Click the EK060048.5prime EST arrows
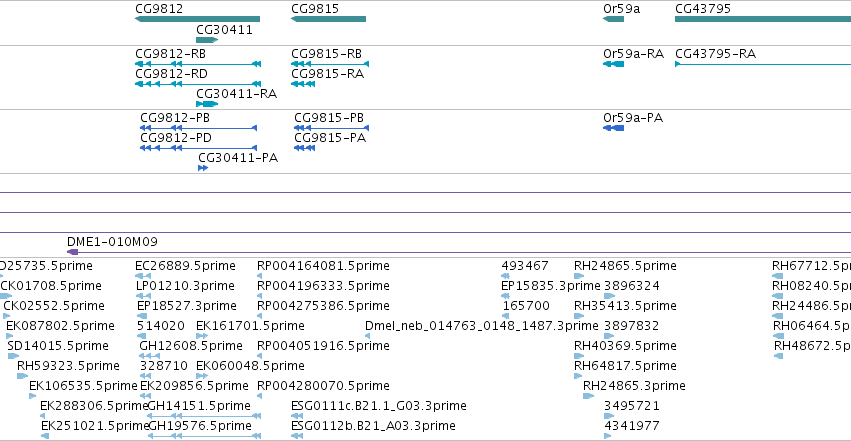851x441 pixels. [202, 376]
